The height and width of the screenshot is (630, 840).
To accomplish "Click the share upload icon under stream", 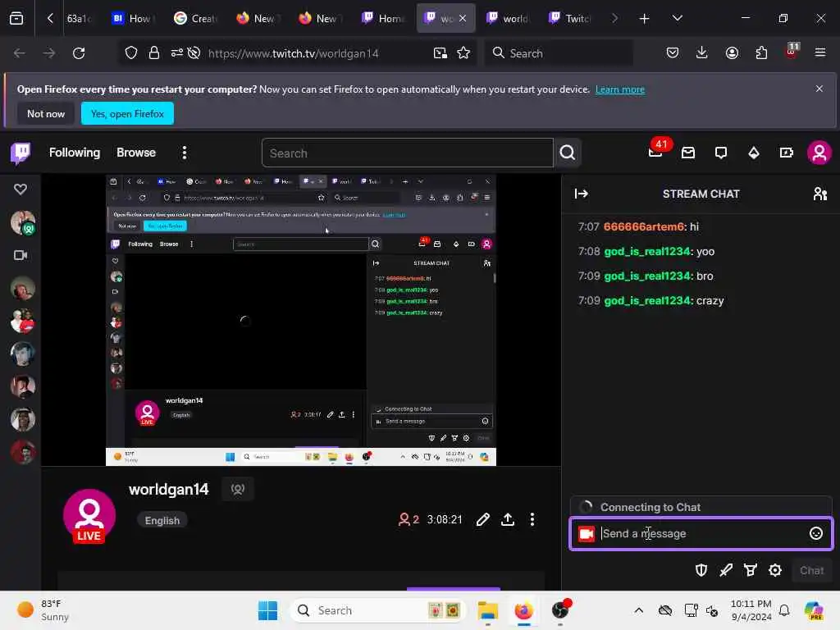I will pos(508,519).
